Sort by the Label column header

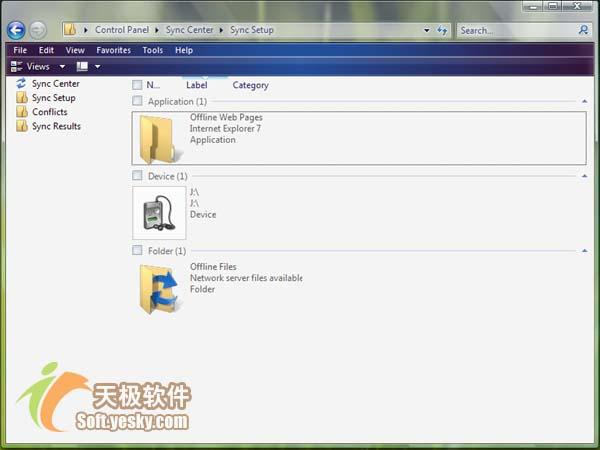[x=197, y=85]
